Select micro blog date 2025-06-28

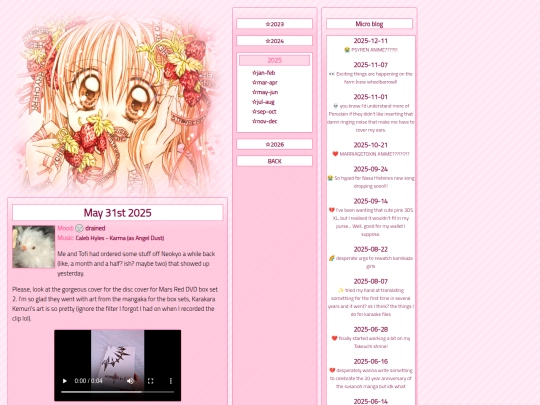click(x=371, y=330)
